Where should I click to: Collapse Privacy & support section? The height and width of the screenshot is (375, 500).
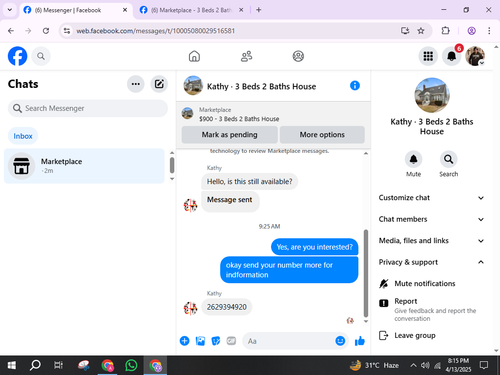[432, 262]
